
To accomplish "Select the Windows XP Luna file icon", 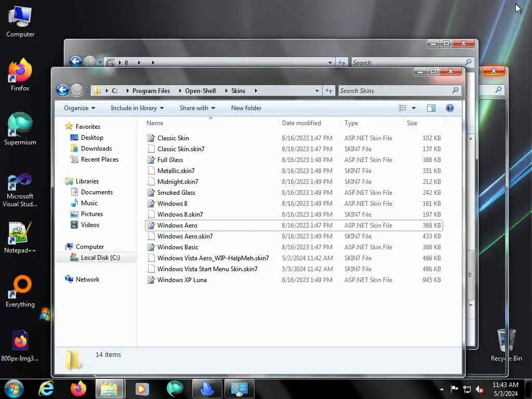I will pos(151,280).
